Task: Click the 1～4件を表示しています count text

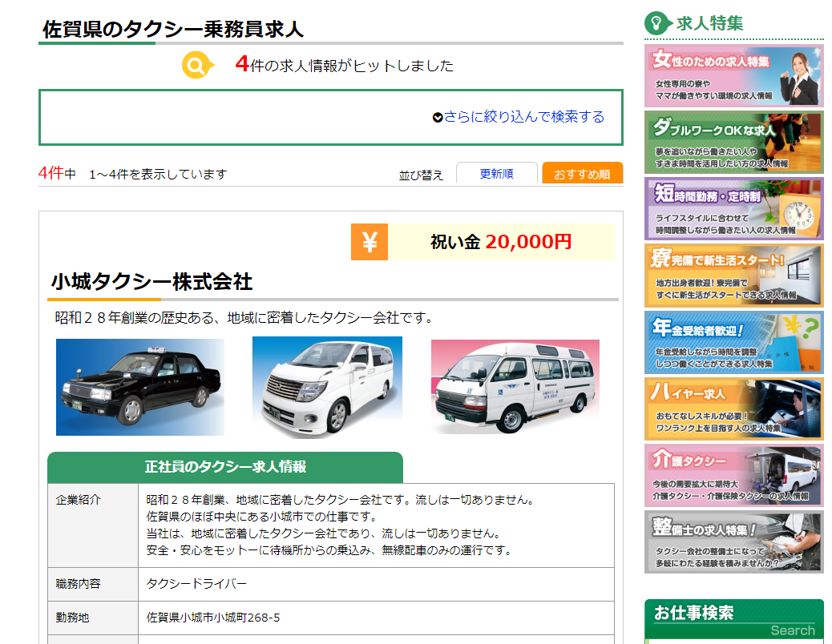Action: 158,174
